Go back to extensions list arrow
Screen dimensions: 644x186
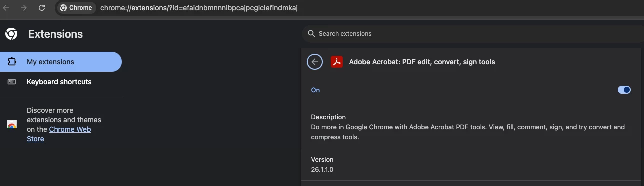(x=315, y=62)
